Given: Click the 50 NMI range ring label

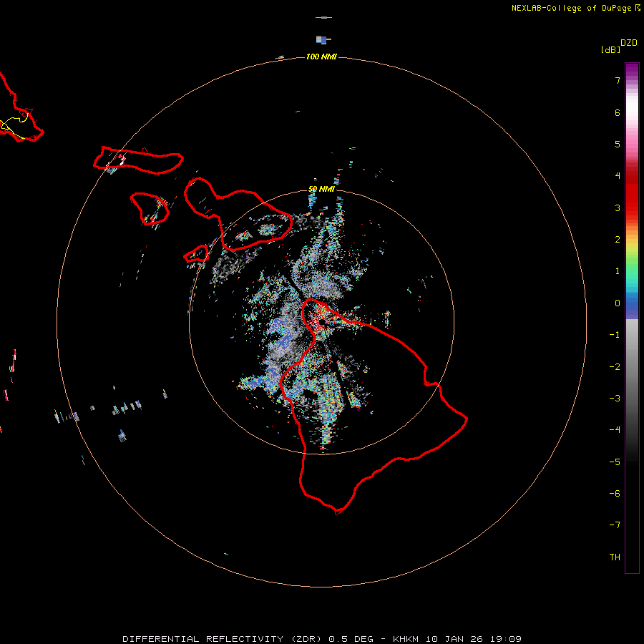Looking at the screenshot, I should click(x=321, y=189).
